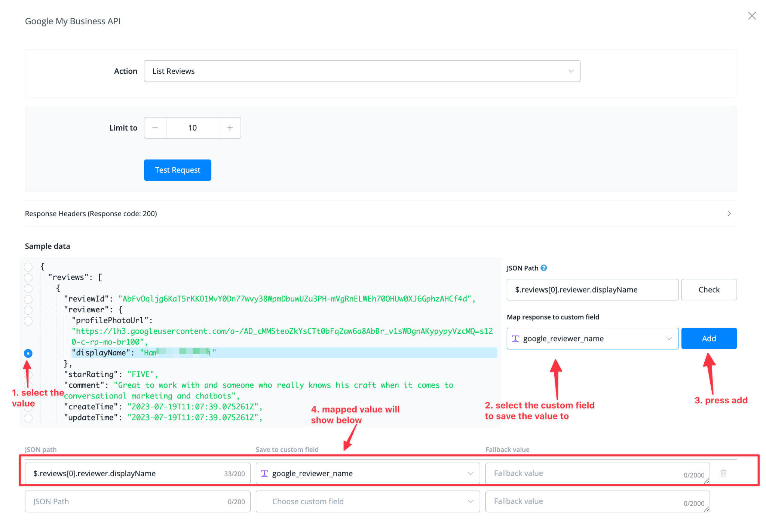Open the Action dropdown showing List Reviews
Image resolution: width=766 pixels, height=532 pixels.
(x=362, y=71)
